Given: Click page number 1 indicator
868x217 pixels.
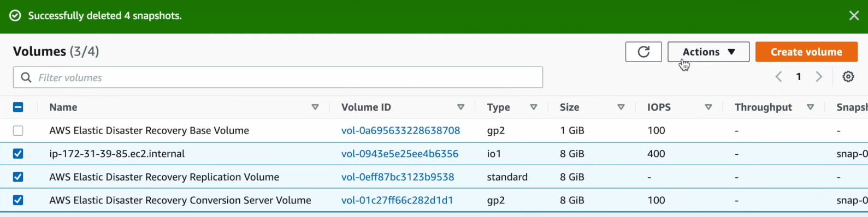Looking at the screenshot, I should [x=799, y=77].
